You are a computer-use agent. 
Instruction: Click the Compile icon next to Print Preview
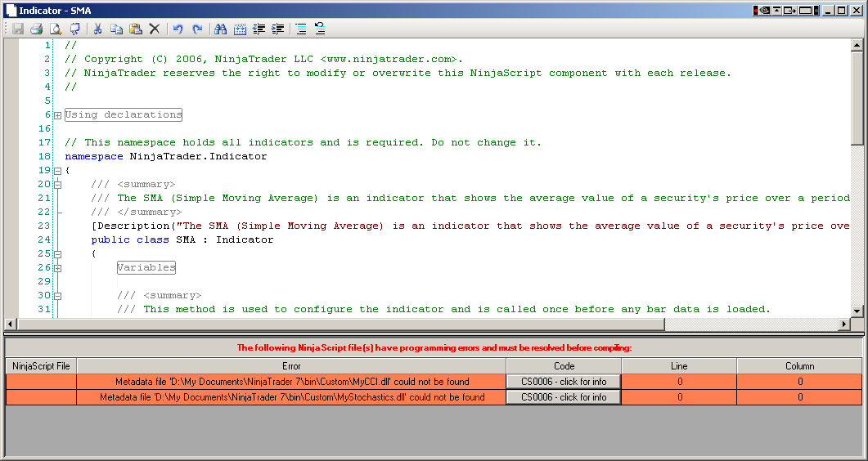pyautogui.click(x=74, y=29)
